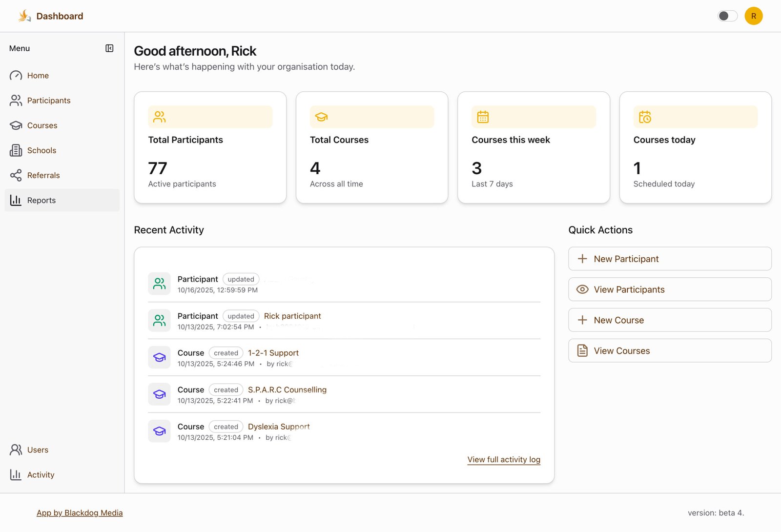
Task: Open the R user avatar menu
Action: 753,16
